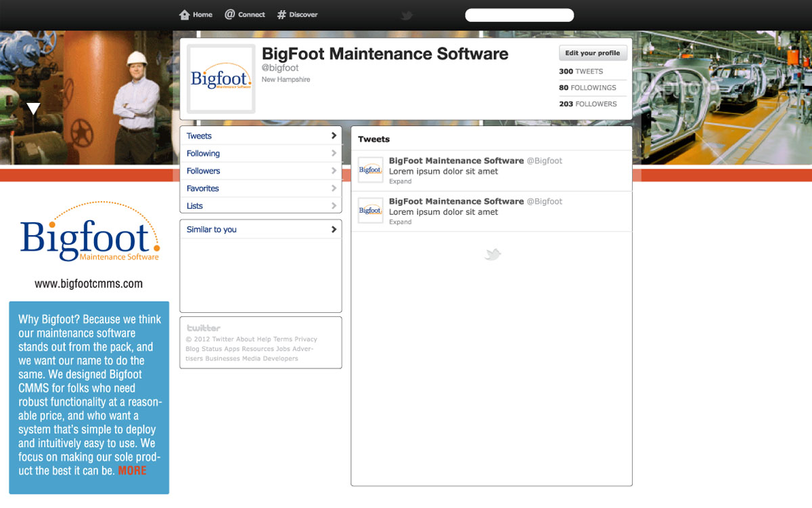This screenshot has height=508, width=812.
Task: Expand the Similar to you panel arrow
Action: tap(334, 230)
